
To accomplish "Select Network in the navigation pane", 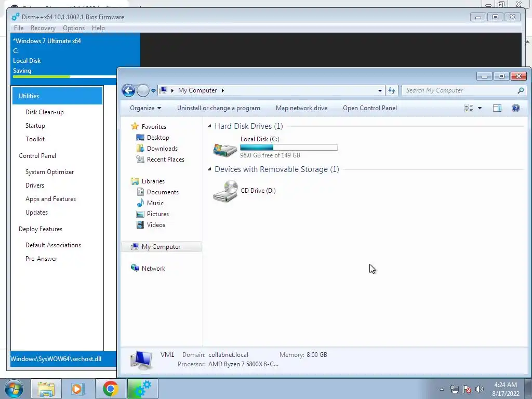I will (x=153, y=269).
